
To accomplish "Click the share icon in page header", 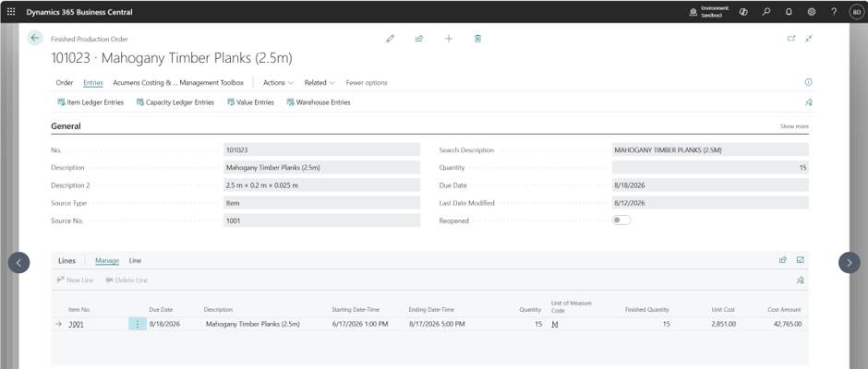I will 419,39.
